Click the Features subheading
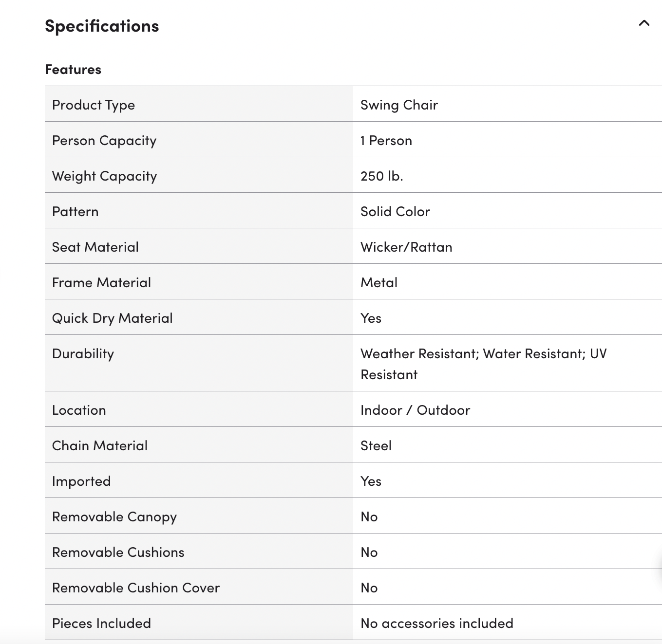662x644 pixels. click(73, 69)
